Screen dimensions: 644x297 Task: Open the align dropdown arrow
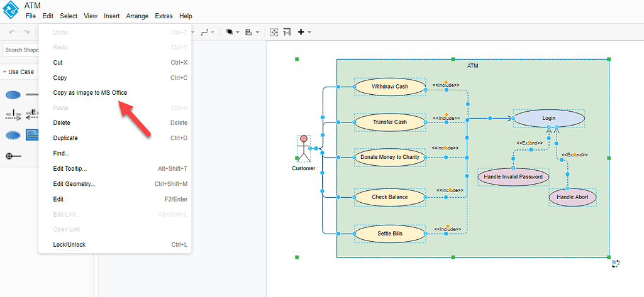(257, 32)
